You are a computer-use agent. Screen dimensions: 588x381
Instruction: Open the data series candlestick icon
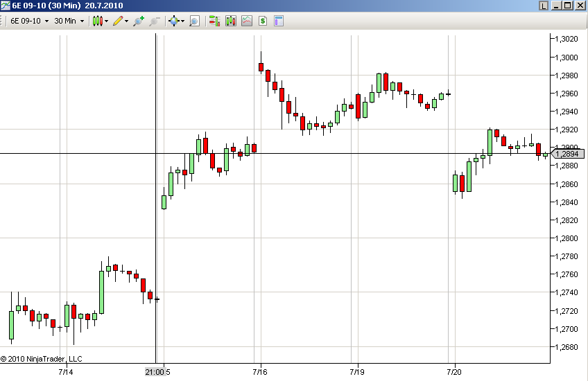tap(231, 21)
